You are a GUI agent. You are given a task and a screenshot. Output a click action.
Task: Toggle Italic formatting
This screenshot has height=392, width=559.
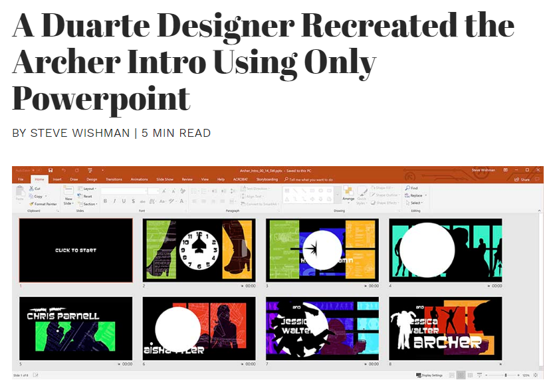[114, 201]
